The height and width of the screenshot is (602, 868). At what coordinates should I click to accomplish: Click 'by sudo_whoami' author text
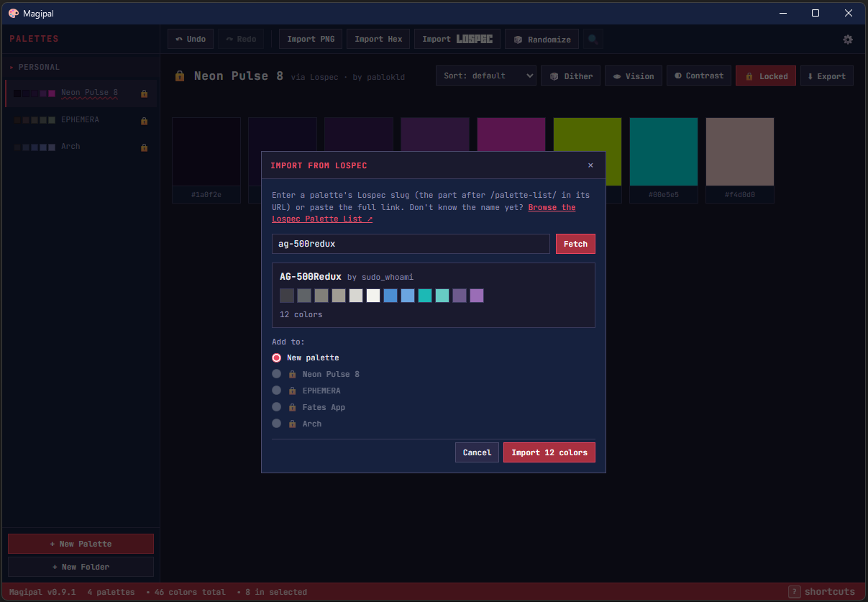point(380,277)
